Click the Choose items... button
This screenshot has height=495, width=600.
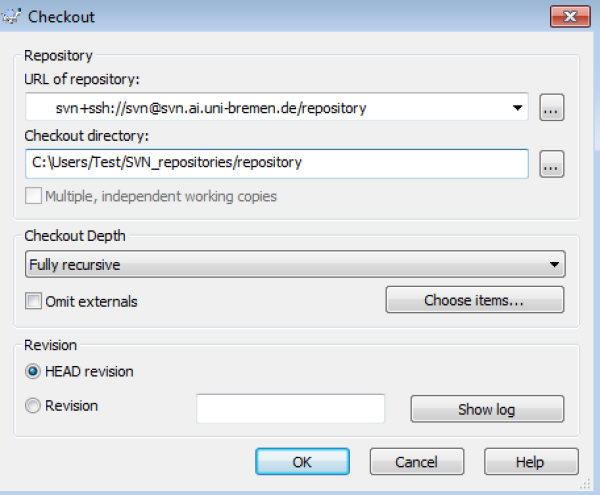474,300
